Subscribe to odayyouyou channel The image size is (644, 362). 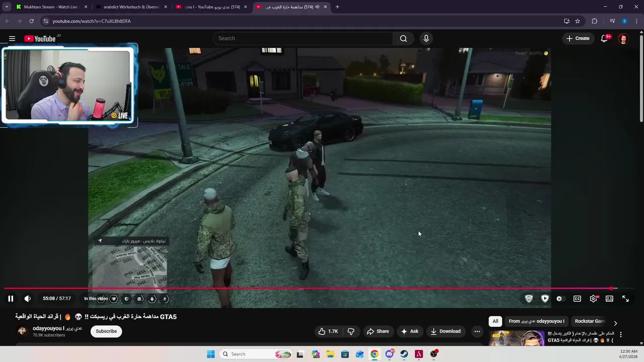pyautogui.click(x=106, y=331)
